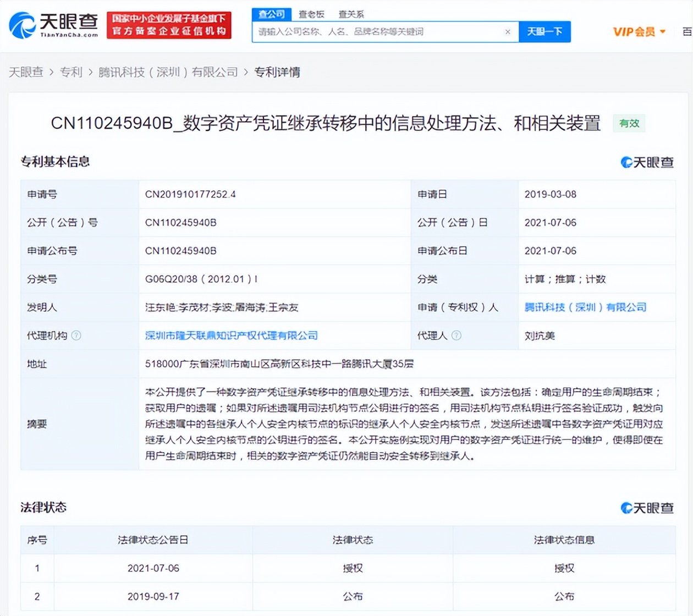
Task: Open help icon beside 代理机构
Action: pos(76,335)
